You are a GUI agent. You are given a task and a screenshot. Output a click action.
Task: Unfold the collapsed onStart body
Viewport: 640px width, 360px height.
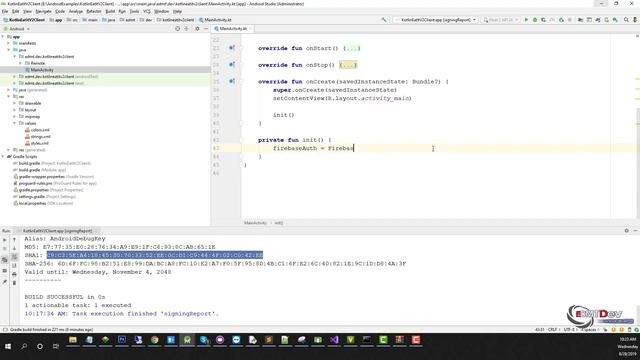click(351, 48)
